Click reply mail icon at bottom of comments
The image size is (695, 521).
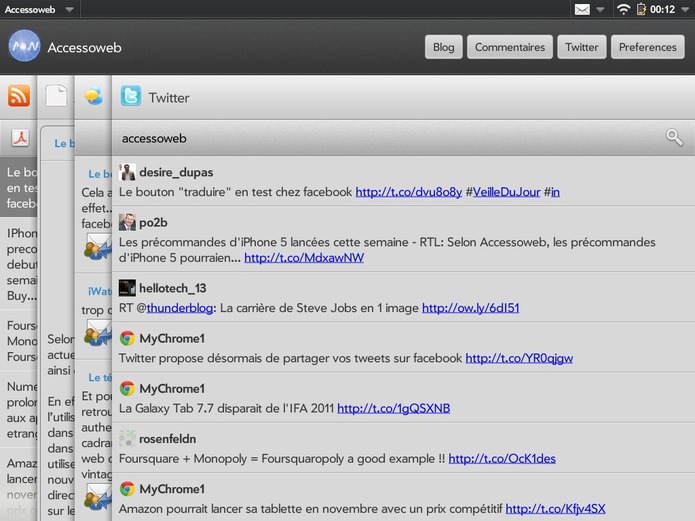click(98, 497)
